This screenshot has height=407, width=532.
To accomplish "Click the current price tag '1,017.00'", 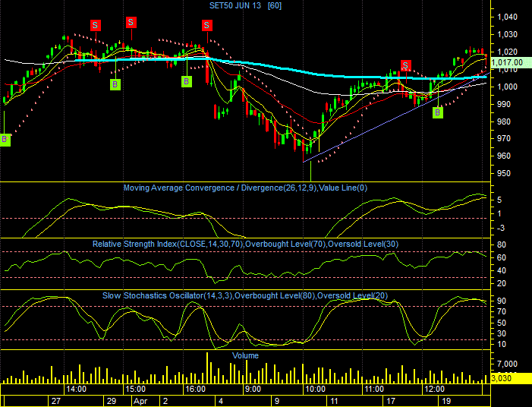I will tap(512, 62).
